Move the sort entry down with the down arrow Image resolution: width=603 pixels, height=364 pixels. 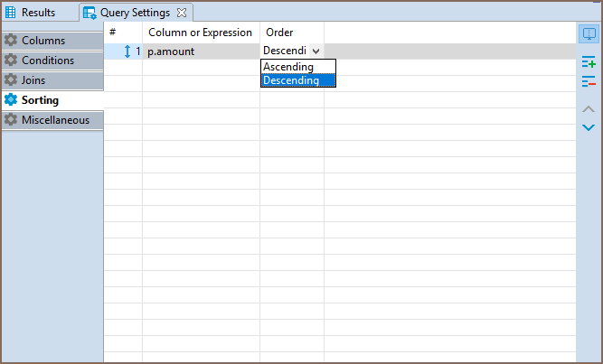(x=589, y=127)
